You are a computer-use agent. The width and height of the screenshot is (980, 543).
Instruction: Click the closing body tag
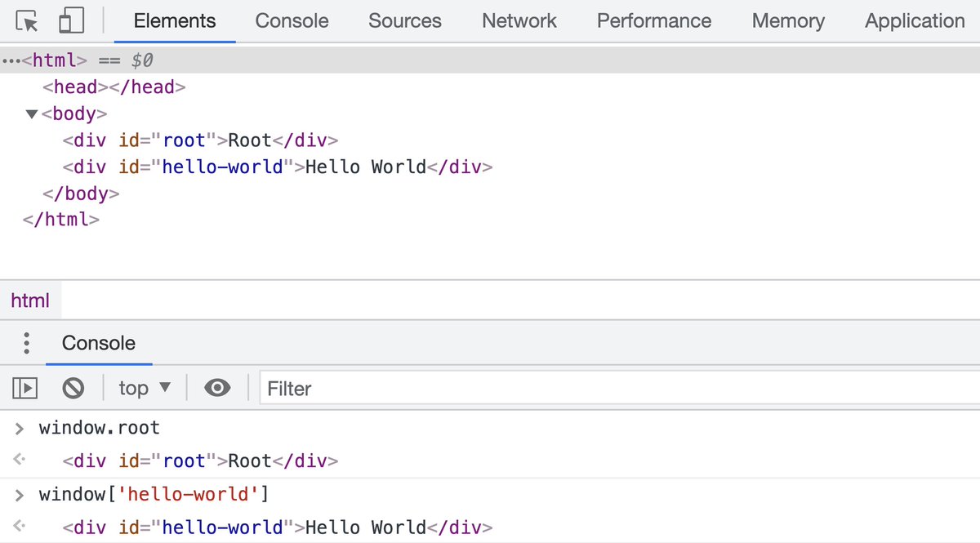[81, 194]
